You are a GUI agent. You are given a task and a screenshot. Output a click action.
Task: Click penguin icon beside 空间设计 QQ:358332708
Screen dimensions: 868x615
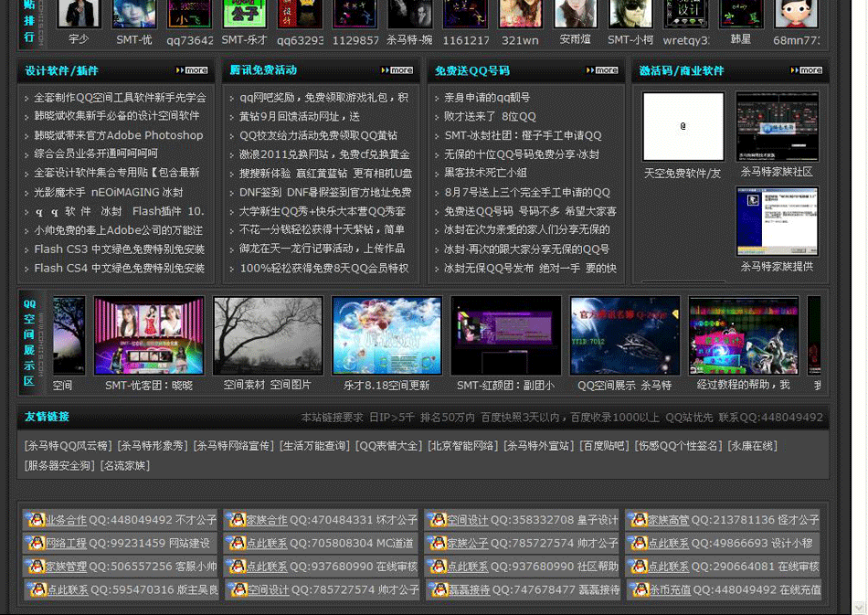pyautogui.click(x=439, y=520)
